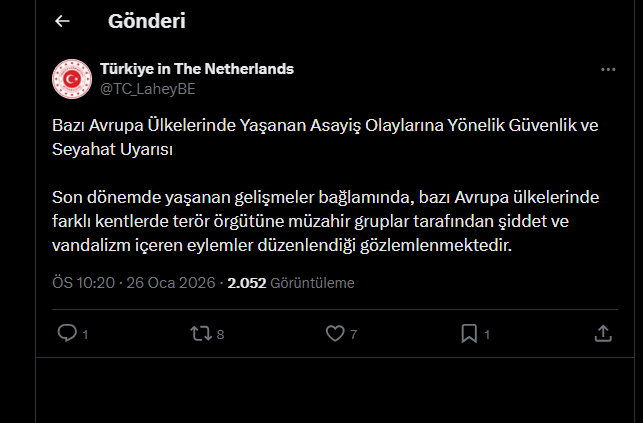Like the post with the heart icon
The image size is (643, 423).
pos(335,333)
